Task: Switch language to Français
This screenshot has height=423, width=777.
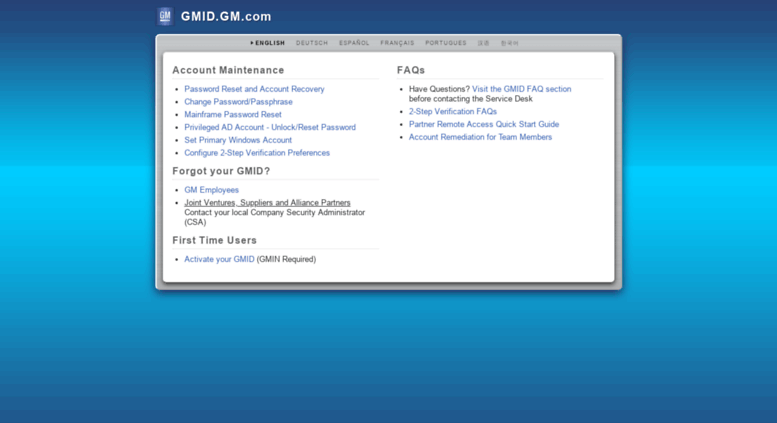Action: point(397,43)
